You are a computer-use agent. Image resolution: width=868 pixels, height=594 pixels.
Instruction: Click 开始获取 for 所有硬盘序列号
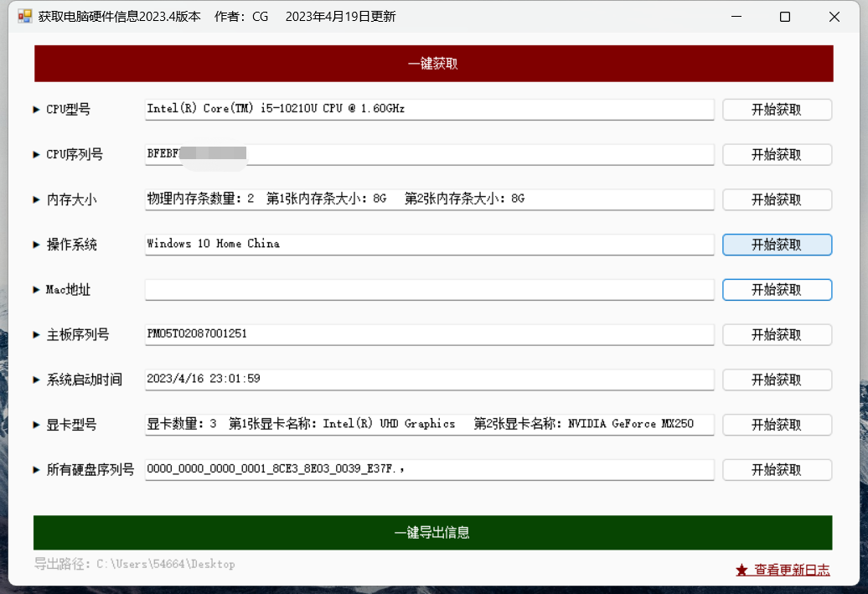tap(777, 470)
